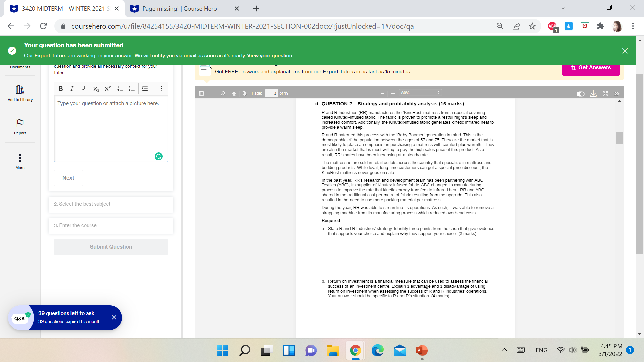
Task: Enter presentation fullscreen mode for the document
Action: 605,94
